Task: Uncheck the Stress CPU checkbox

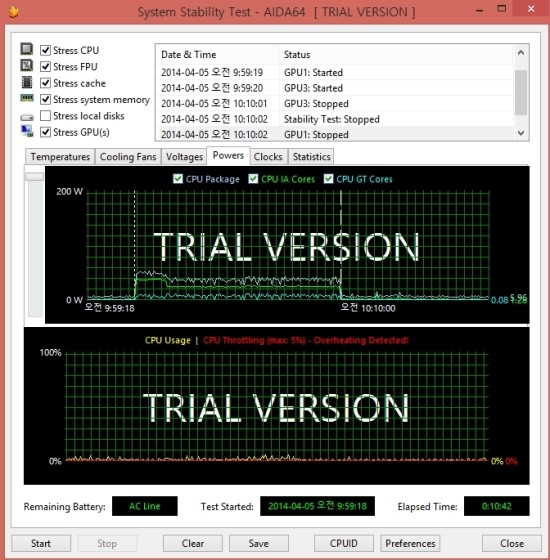Action: tap(45, 50)
